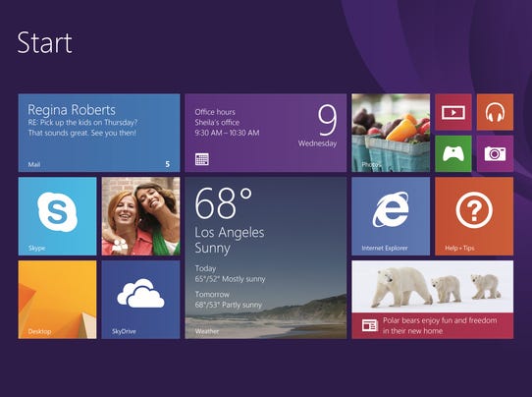
Task: Open the Mail tile from Regina Roberts
Action: pyautogui.click(x=99, y=133)
